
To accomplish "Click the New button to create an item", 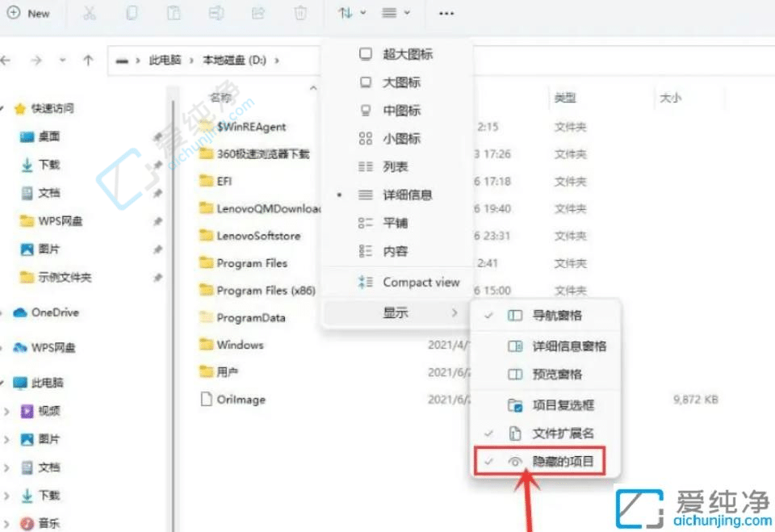I will coord(31,14).
